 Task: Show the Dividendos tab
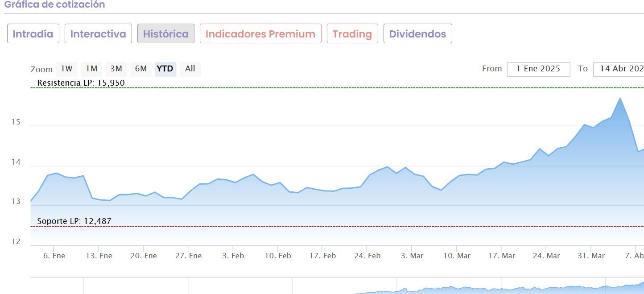417,34
